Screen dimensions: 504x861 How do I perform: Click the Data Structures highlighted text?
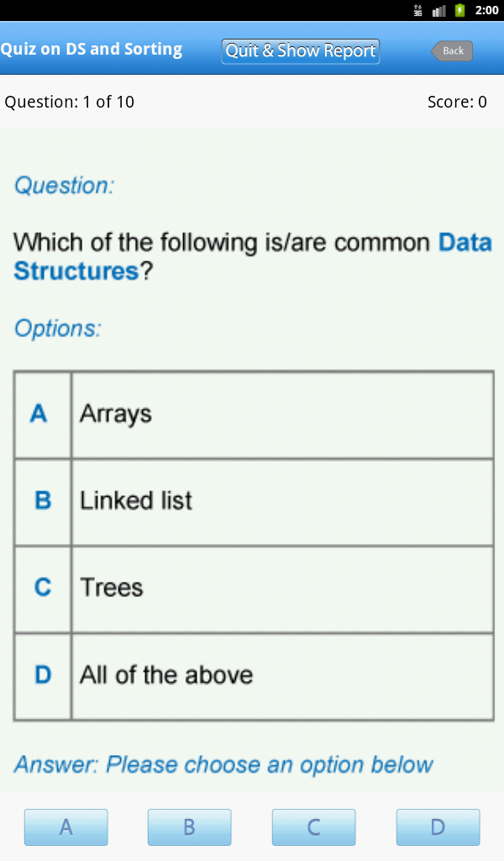[76, 272]
